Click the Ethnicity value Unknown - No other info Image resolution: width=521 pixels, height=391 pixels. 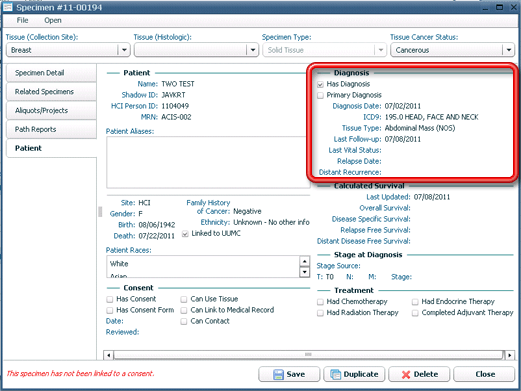click(271, 222)
